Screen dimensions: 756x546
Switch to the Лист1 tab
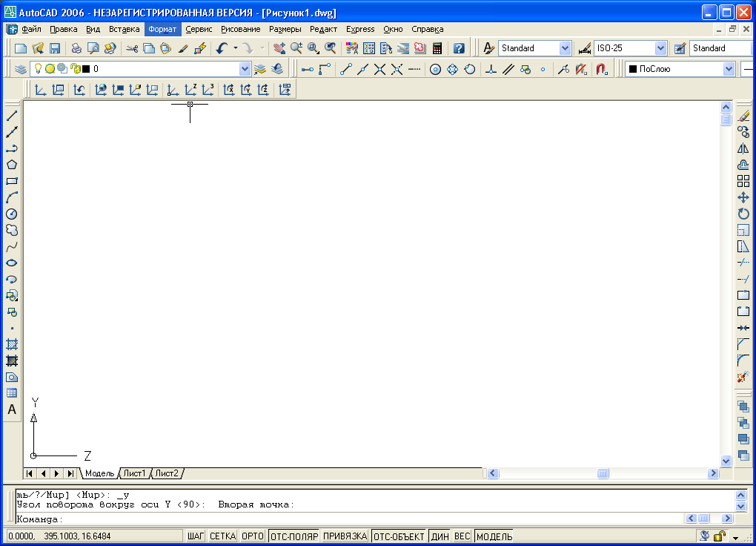[134, 473]
